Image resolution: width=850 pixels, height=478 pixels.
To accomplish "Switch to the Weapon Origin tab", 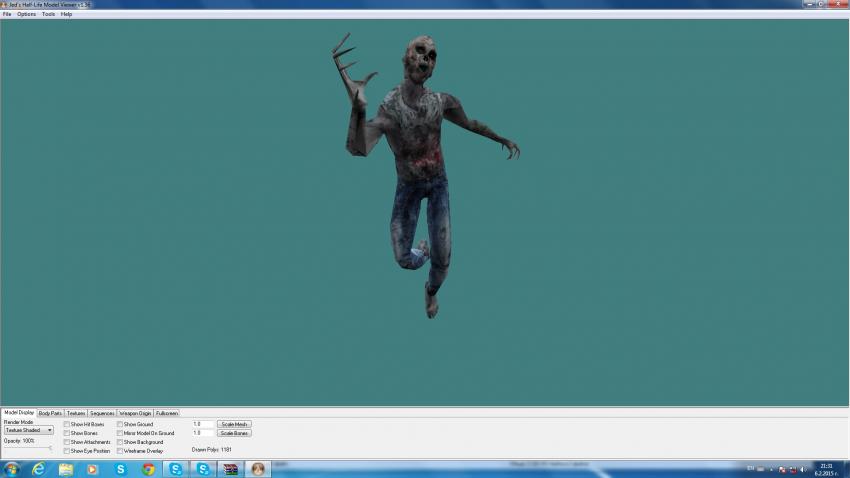I will click(x=135, y=413).
